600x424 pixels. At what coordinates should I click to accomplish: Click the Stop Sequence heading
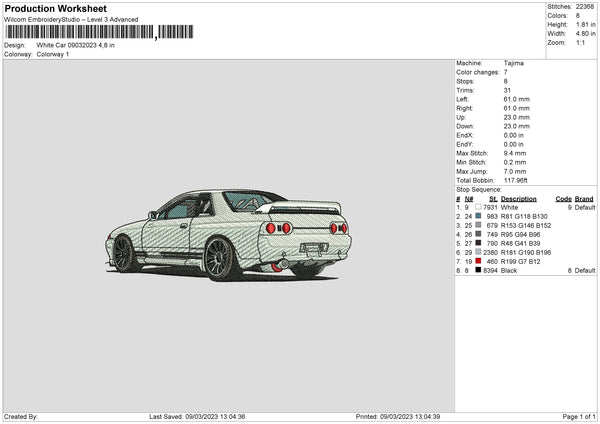(479, 189)
